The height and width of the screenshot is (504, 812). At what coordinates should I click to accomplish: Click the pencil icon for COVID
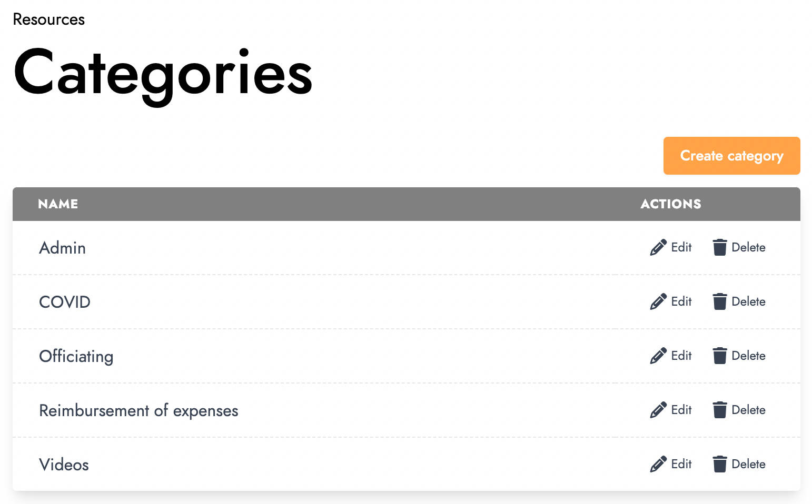click(658, 301)
